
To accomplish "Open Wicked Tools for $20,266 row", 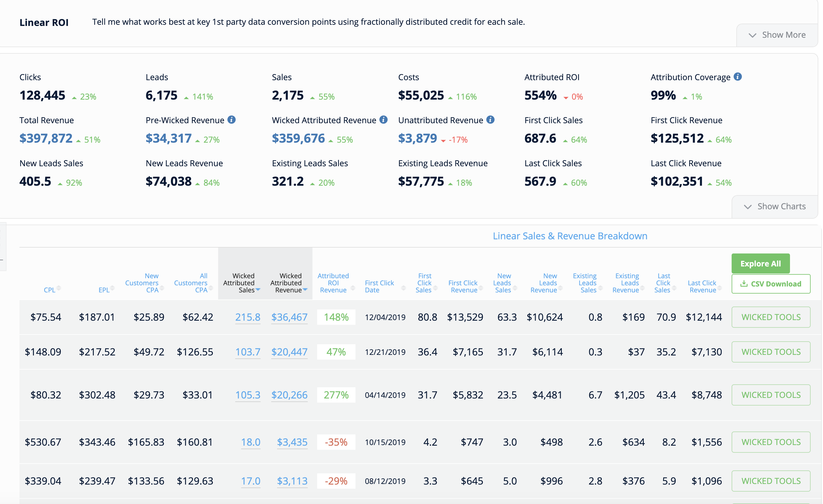I will tap(771, 395).
